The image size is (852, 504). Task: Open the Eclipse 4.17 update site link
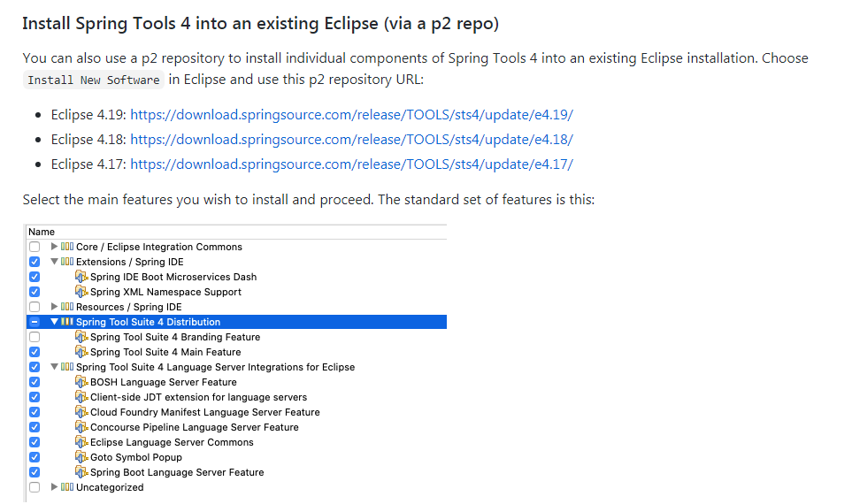pos(351,164)
